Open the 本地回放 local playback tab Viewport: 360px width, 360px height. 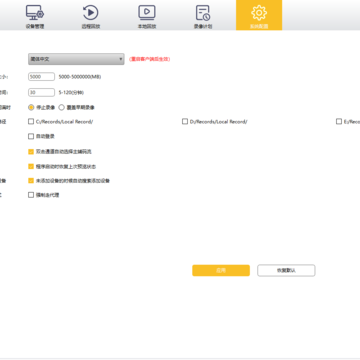click(x=147, y=16)
